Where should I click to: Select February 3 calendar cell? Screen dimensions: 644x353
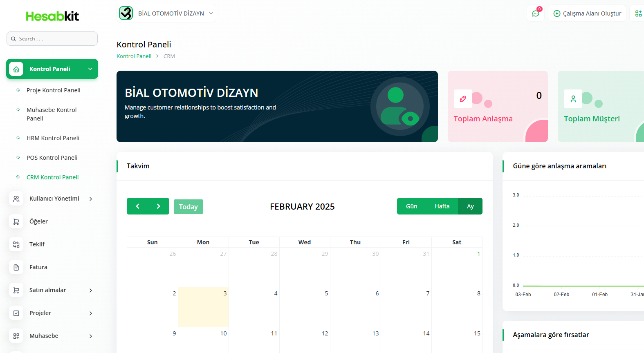tap(203, 307)
